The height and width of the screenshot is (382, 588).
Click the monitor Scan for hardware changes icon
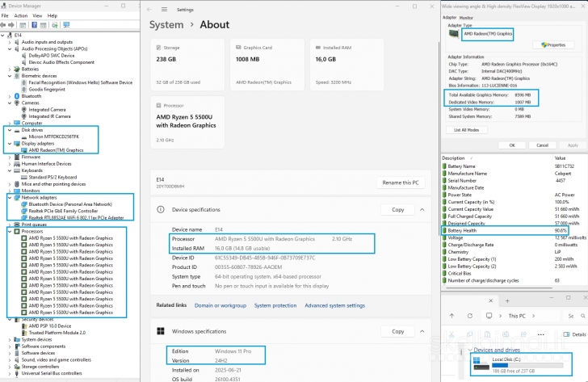(66, 25)
